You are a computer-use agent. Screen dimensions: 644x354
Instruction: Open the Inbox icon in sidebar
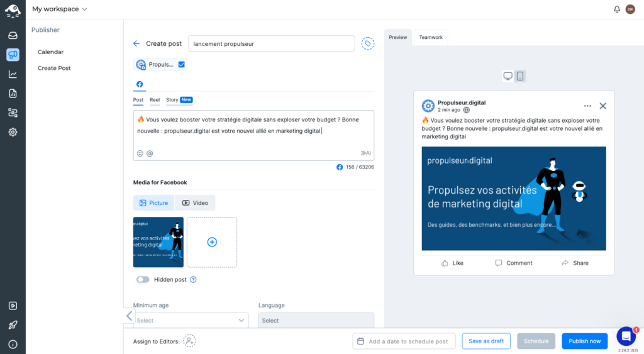pyautogui.click(x=13, y=35)
